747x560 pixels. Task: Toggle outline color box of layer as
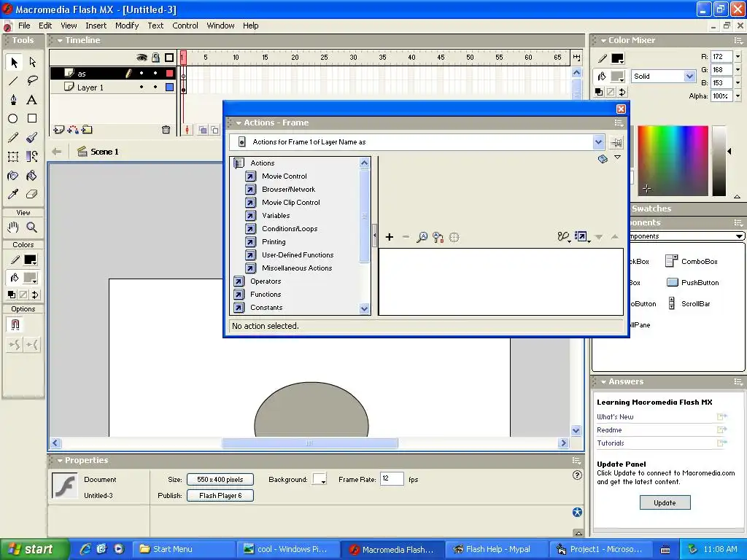[x=169, y=74]
